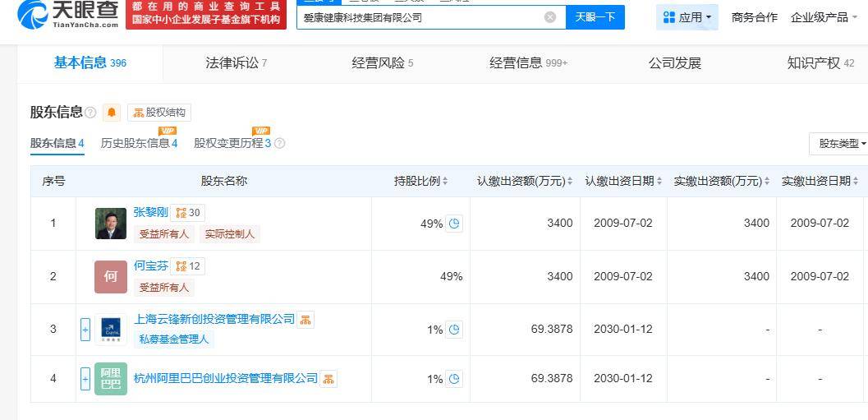Screen dimensions: 868x420
Task: Clear the search box with the X icon
Action: click(550, 17)
